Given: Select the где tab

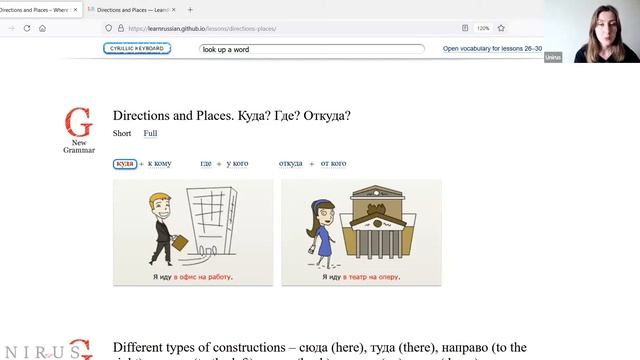Looking at the screenshot, I should pos(206,164).
